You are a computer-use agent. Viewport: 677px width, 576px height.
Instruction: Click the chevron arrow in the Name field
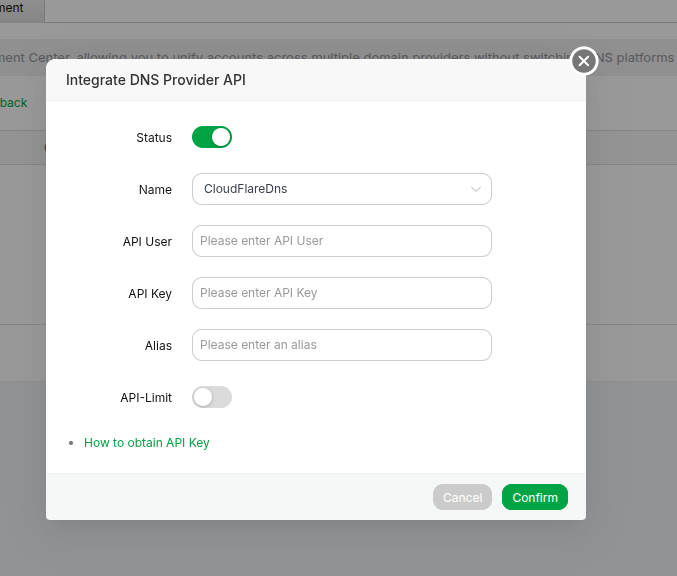[x=476, y=189]
